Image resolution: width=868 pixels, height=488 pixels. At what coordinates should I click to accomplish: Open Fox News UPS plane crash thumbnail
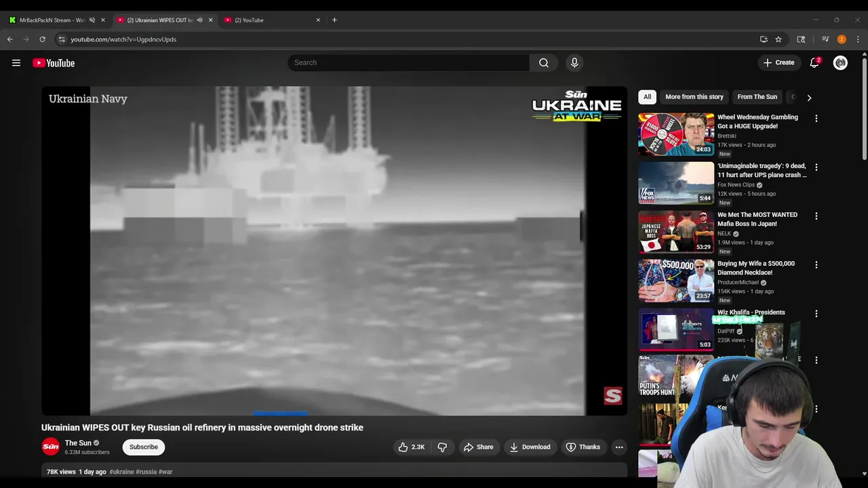pyautogui.click(x=675, y=183)
